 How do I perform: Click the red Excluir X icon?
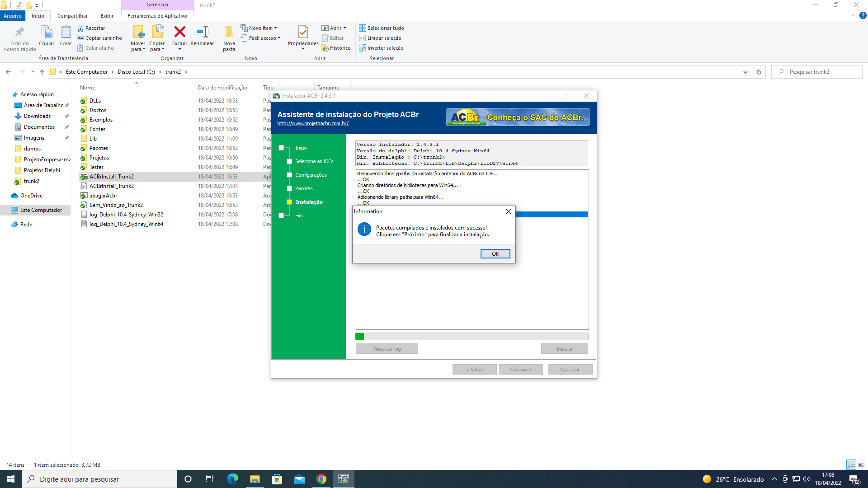click(x=179, y=32)
